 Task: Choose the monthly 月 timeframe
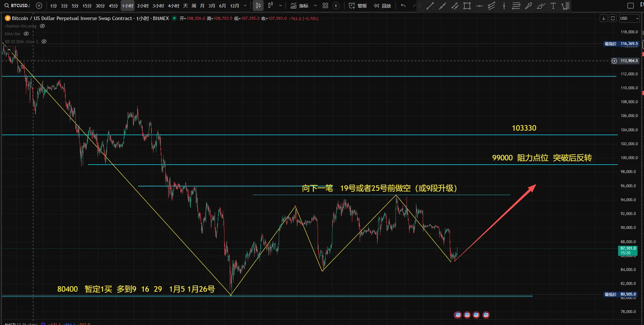(x=202, y=6)
